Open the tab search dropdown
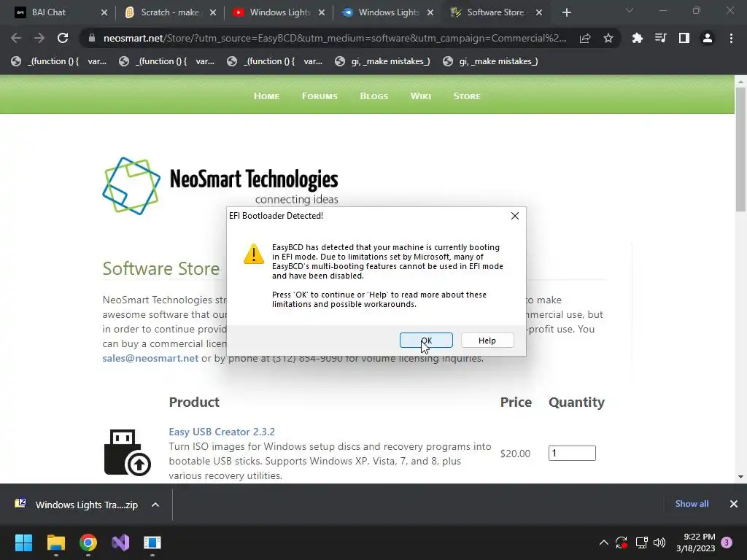Image resolution: width=747 pixels, height=560 pixels. pos(630,10)
